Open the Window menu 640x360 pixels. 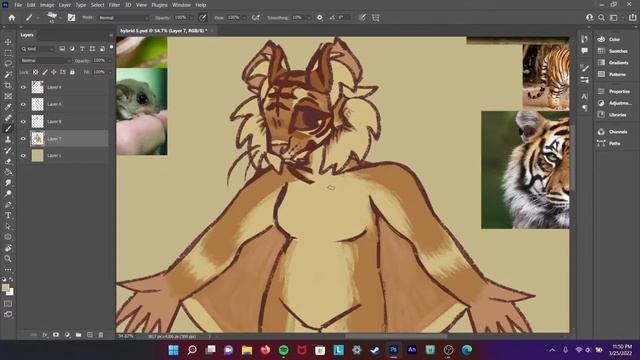[x=181, y=5]
